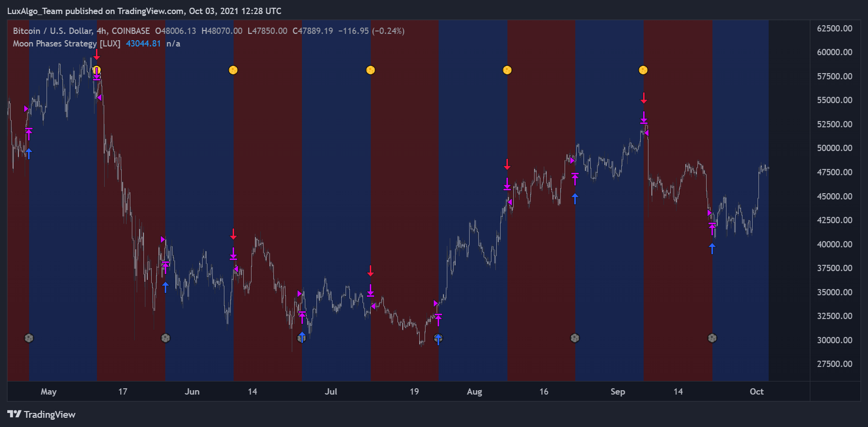Click the red sell arrow near 37500 in July

[x=370, y=271]
